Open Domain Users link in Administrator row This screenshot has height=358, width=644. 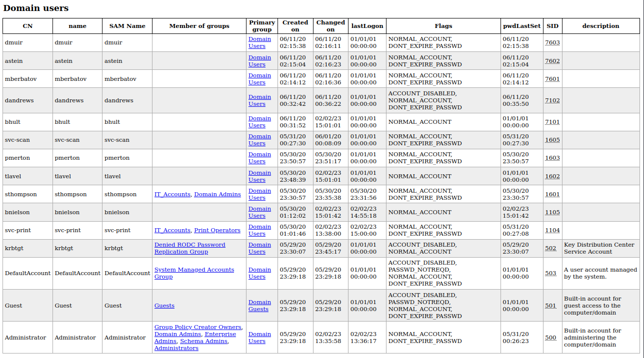click(x=259, y=338)
